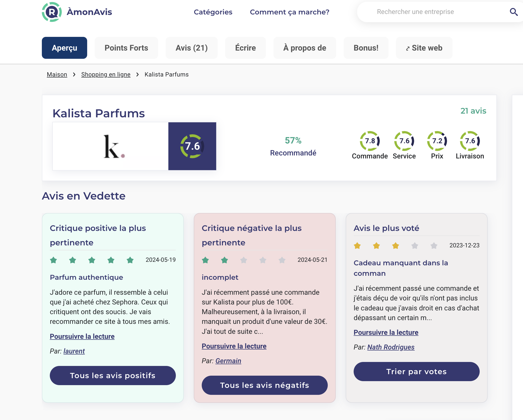
Task: Click Cadeau manquant dans la comman title
Action: tap(401, 268)
